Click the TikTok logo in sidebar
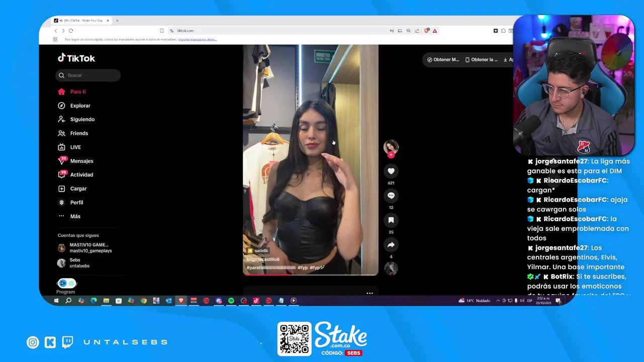The image size is (644, 362). (x=76, y=58)
